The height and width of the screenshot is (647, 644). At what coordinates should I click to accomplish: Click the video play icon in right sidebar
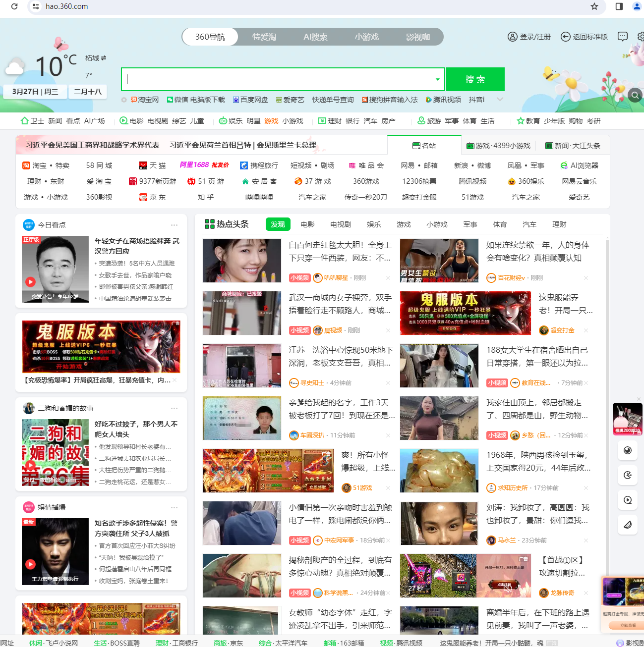pos(627,500)
